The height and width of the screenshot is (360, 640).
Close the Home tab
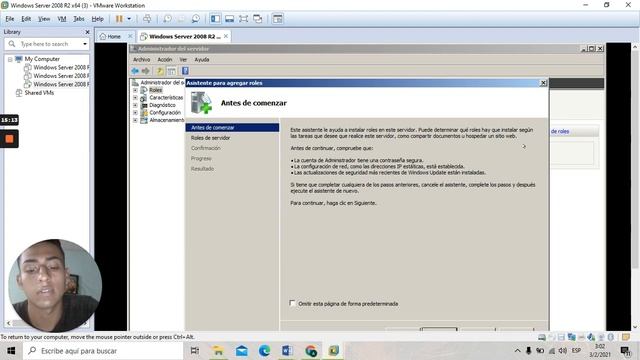130,36
